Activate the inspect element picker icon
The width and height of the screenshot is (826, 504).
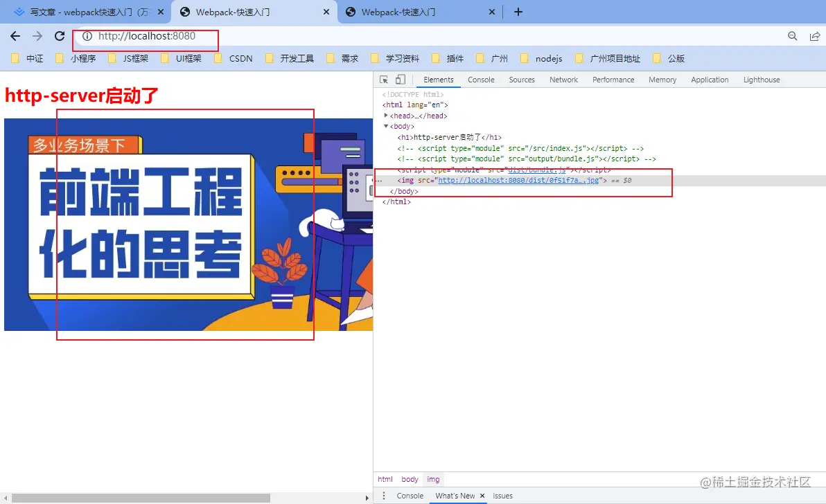click(x=383, y=80)
